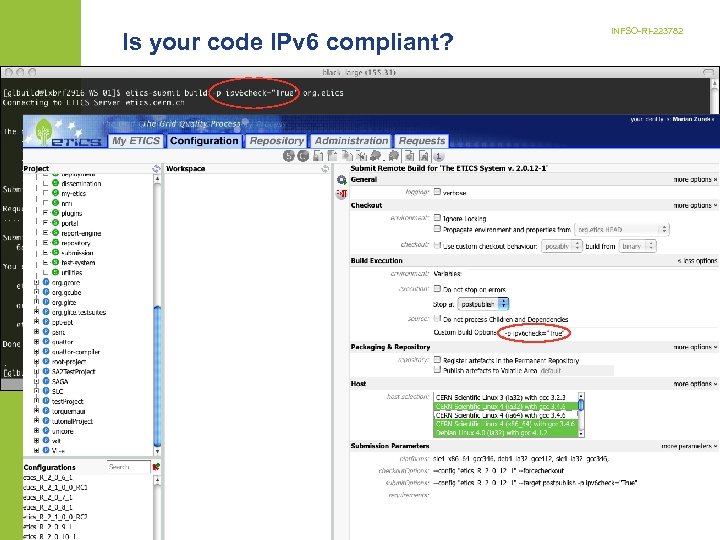Viewport: 720px width, 540px height.
Task: Show more options for Checkout section
Action: click(695, 205)
